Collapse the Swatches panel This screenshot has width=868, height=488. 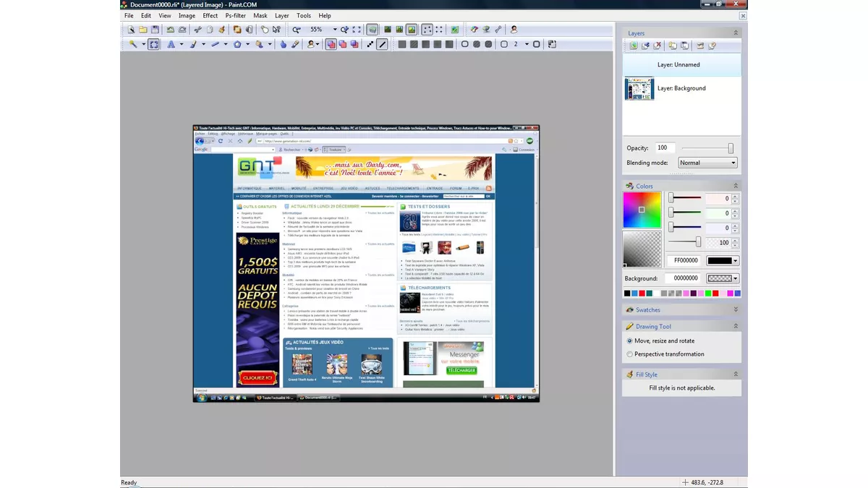pyautogui.click(x=734, y=309)
